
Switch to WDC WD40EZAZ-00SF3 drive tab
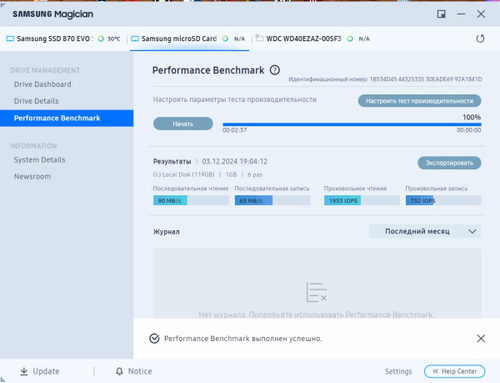tap(313, 39)
